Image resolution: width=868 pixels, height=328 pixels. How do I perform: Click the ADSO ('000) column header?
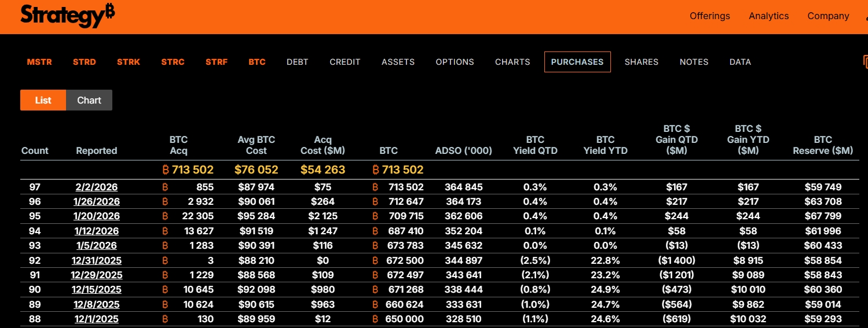point(463,150)
